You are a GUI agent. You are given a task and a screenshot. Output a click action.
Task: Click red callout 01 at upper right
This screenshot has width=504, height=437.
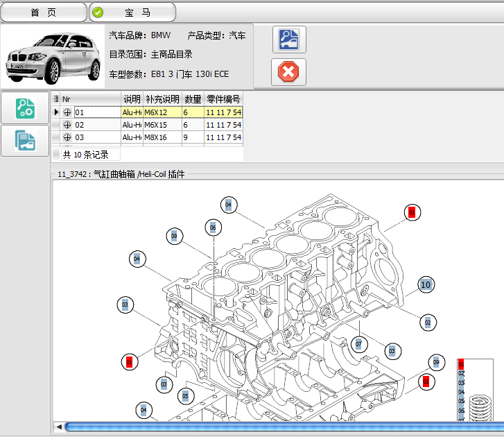click(x=412, y=212)
